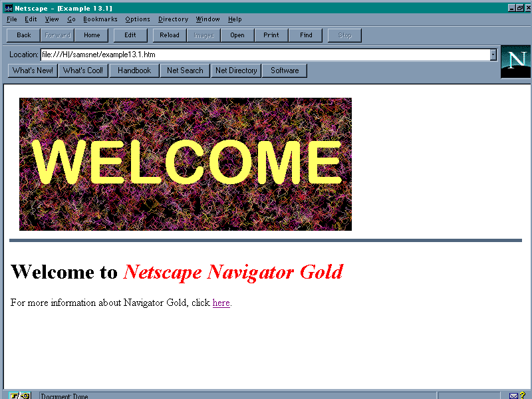Open the Bookmarks menu

coord(100,19)
